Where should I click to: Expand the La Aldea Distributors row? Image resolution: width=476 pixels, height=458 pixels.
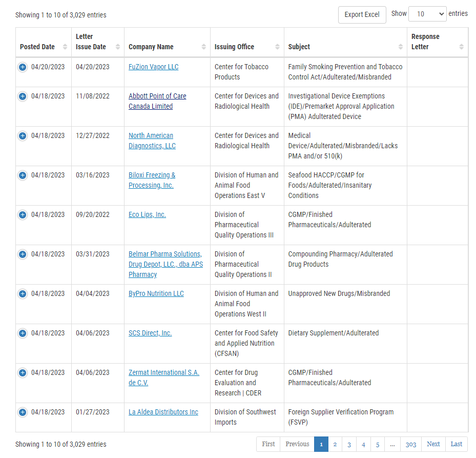(23, 412)
